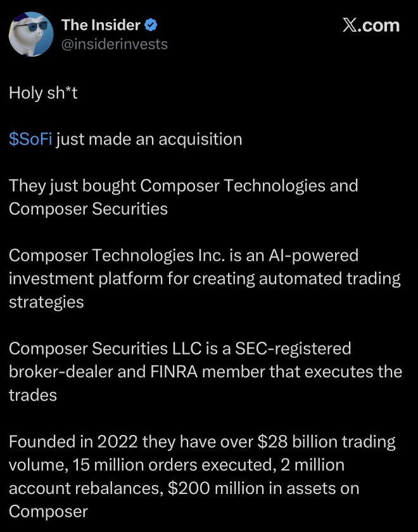Click the final word "Composer"
This screenshot has width=418, height=532.
point(49,512)
